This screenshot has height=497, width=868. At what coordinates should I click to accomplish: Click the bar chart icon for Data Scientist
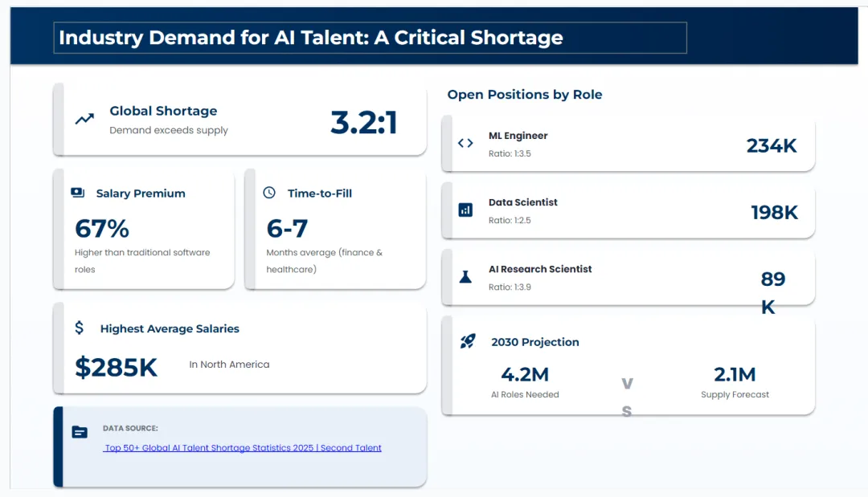tap(465, 210)
